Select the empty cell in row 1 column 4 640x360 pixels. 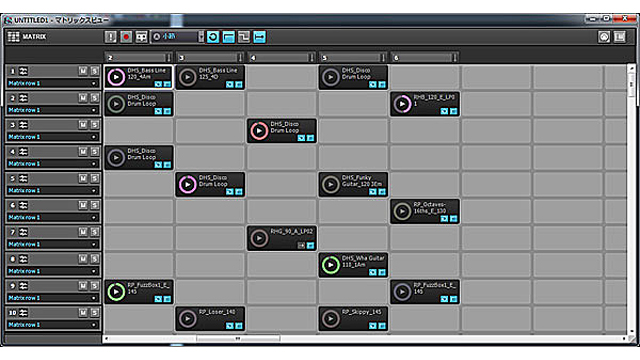282,77
